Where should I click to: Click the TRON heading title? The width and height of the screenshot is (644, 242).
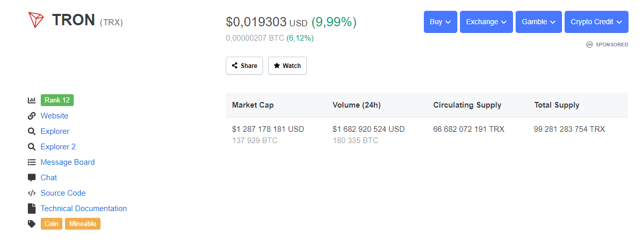[74, 21]
